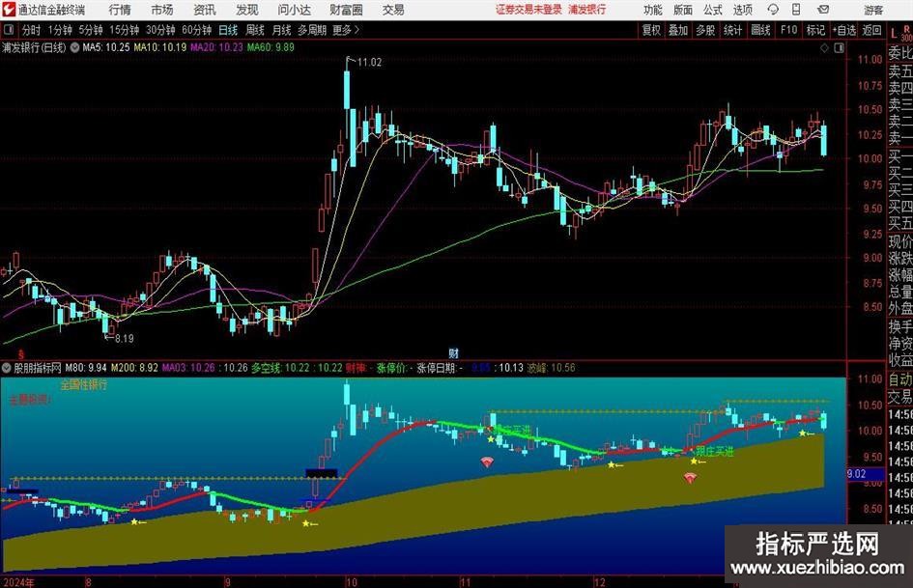Open the 市场 menu
The image size is (913, 588).
click(162, 10)
